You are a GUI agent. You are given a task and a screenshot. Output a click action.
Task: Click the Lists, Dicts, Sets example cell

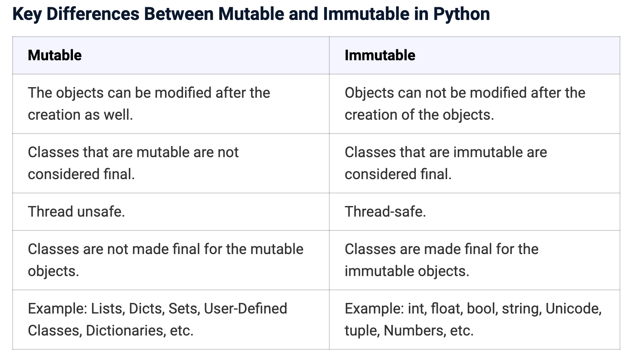click(171, 320)
